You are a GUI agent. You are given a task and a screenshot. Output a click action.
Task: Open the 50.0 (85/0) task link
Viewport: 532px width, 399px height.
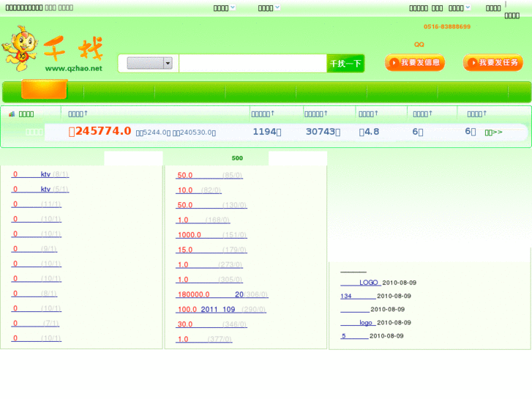(x=209, y=175)
